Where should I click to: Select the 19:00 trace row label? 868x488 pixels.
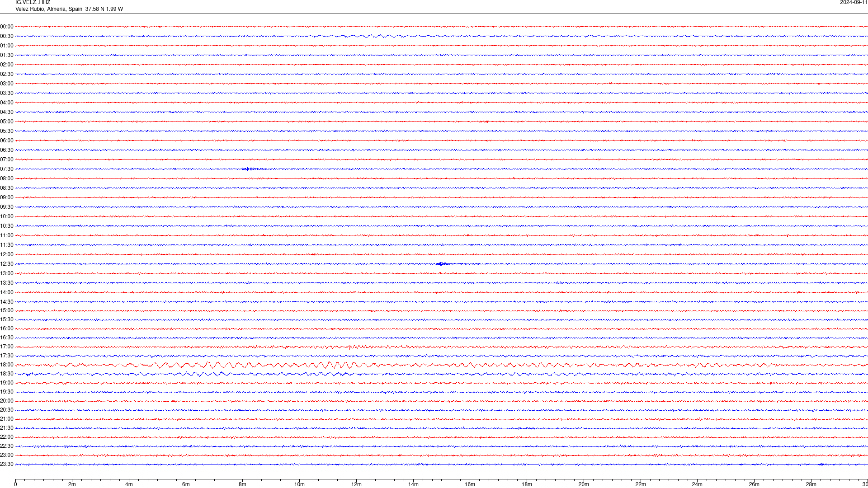(x=7, y=383)
